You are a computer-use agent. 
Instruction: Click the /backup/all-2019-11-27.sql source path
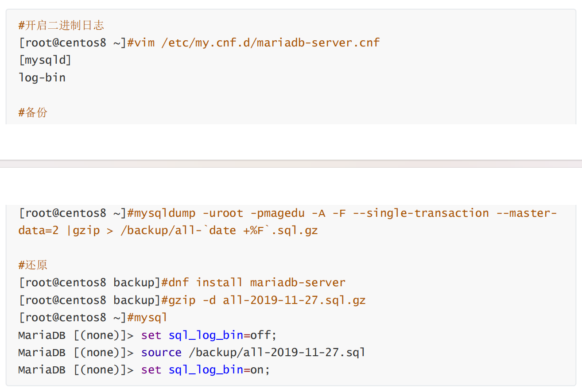pos(277,353)
